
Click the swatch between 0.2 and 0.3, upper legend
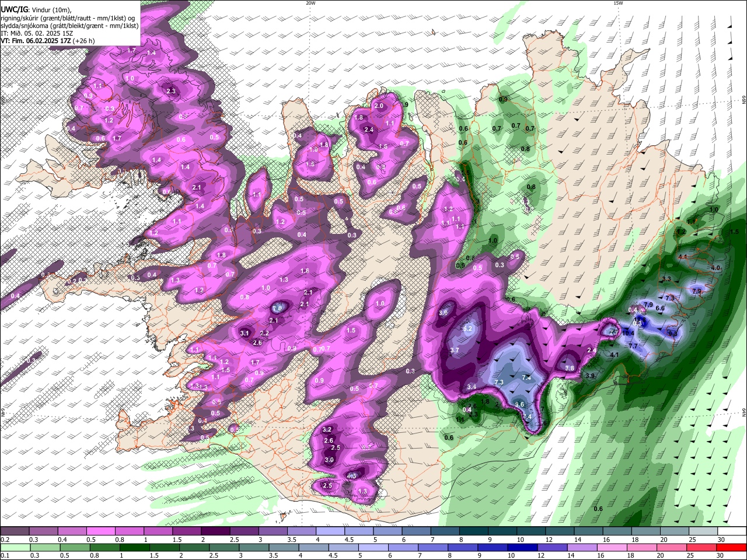tap(14, 531)
